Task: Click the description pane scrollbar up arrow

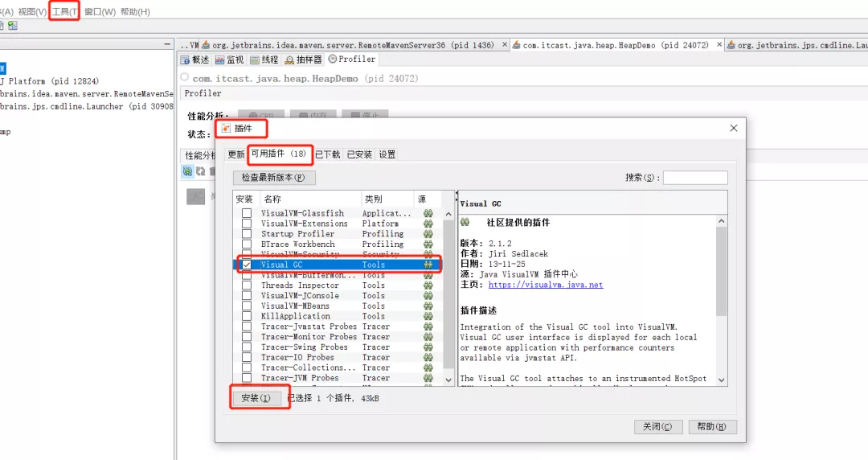Action: (721, 220)
